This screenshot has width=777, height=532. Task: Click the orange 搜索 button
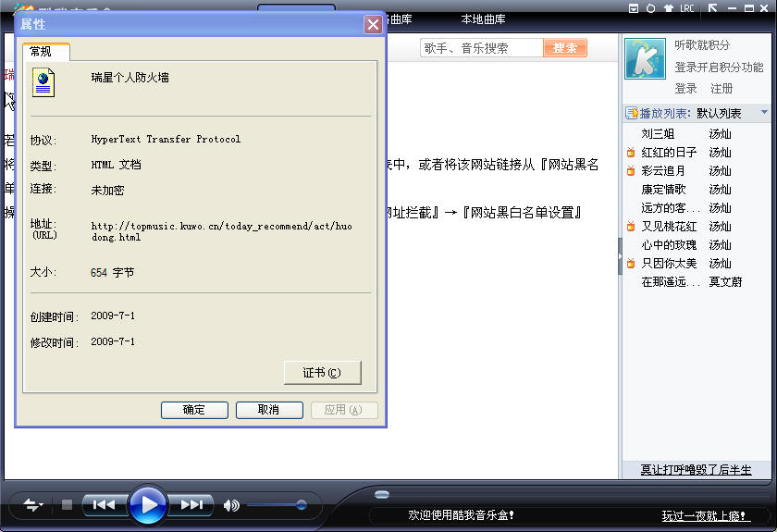click(x=565, y=48)
